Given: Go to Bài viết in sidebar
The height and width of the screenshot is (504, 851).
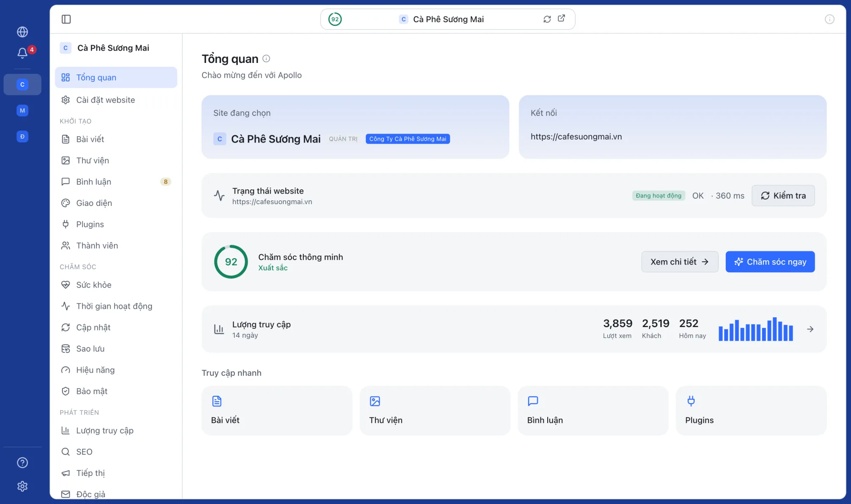Looking at the screenshot, I should click(116, 139).
